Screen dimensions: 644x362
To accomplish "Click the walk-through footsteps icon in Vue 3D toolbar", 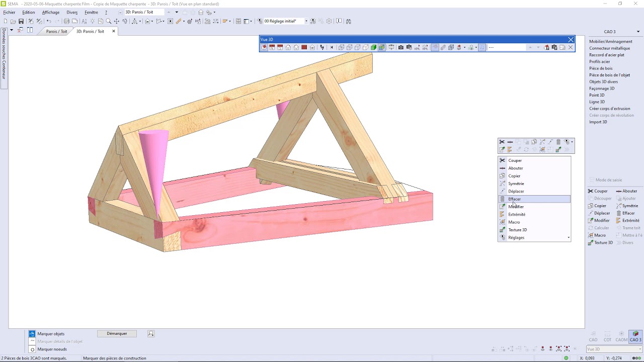I will pyautogui.click(x=322, y=47).
